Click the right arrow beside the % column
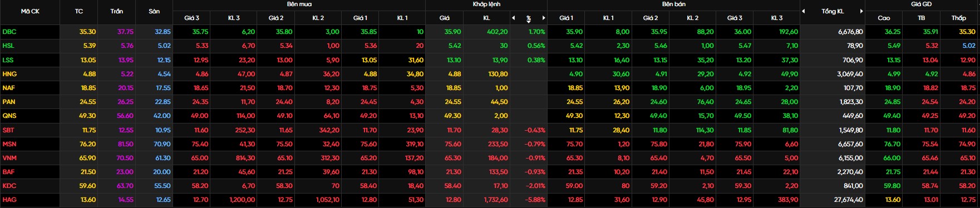Screen dimensions: 980x208 [544, 18]
